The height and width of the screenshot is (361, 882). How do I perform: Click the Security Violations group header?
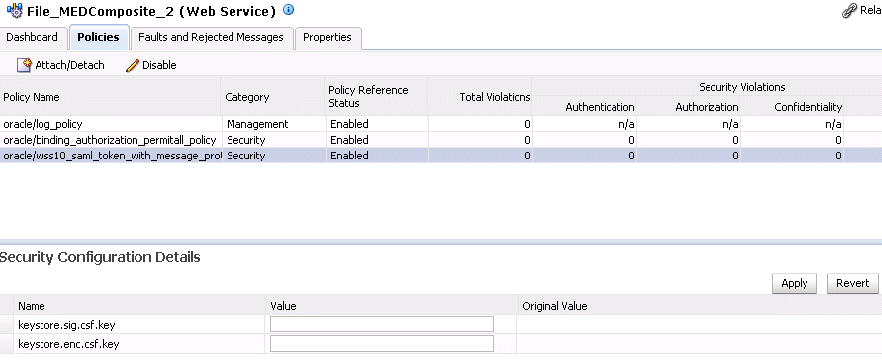click(742, 87)
